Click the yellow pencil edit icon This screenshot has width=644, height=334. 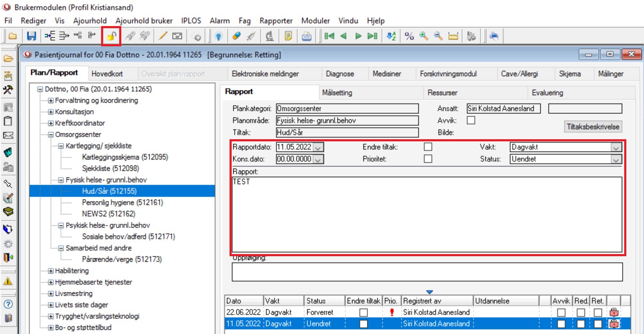click(163, 36)
